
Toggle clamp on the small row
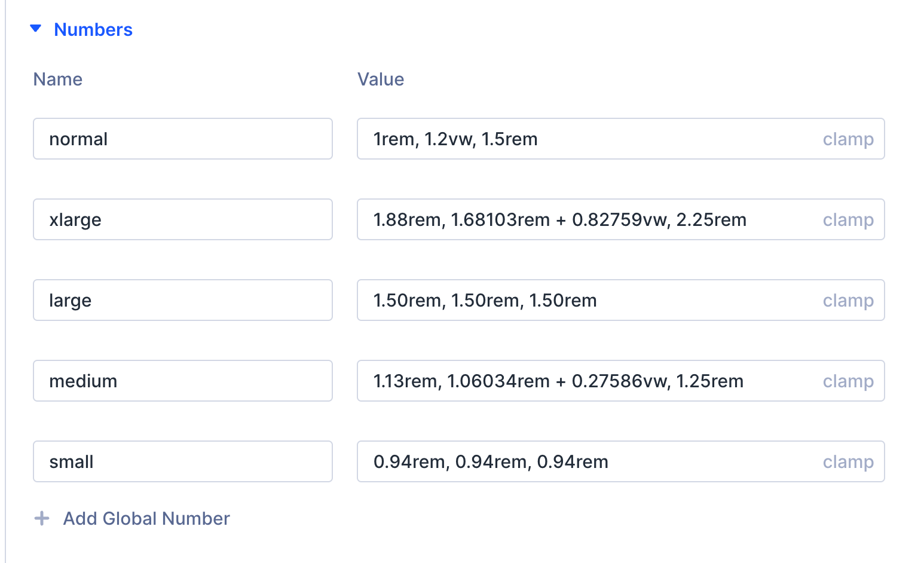(x=848, y=461)
